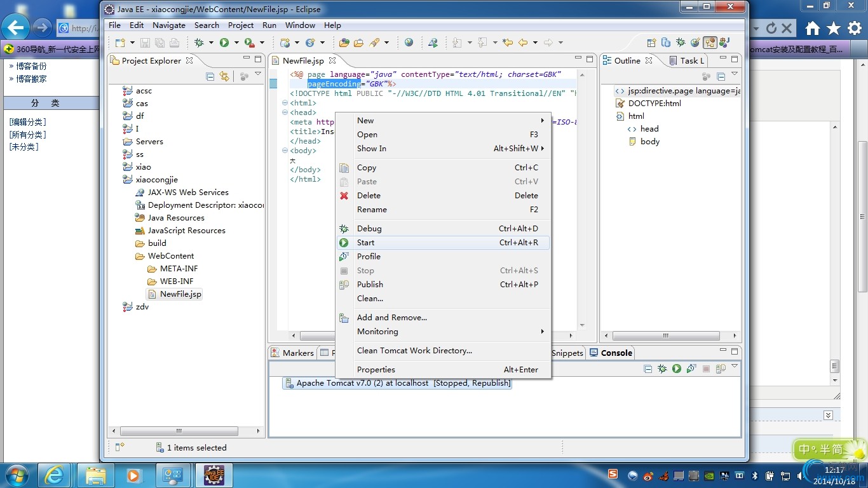Image resolution: width=868 pixels, height=488 pixels.
Task: Maximize the NewFile.jsp editor area
Action: coord(590,59)
